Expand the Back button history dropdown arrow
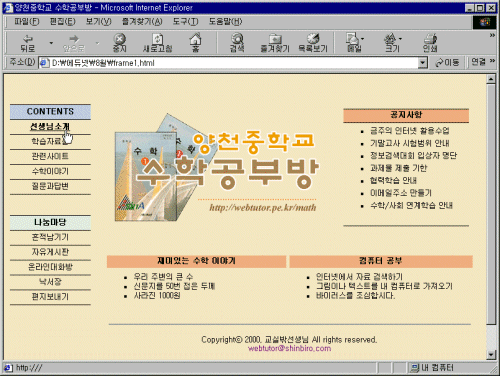This screenshot has height=376, width=500. pyautogui.click(x=51, y=43)
